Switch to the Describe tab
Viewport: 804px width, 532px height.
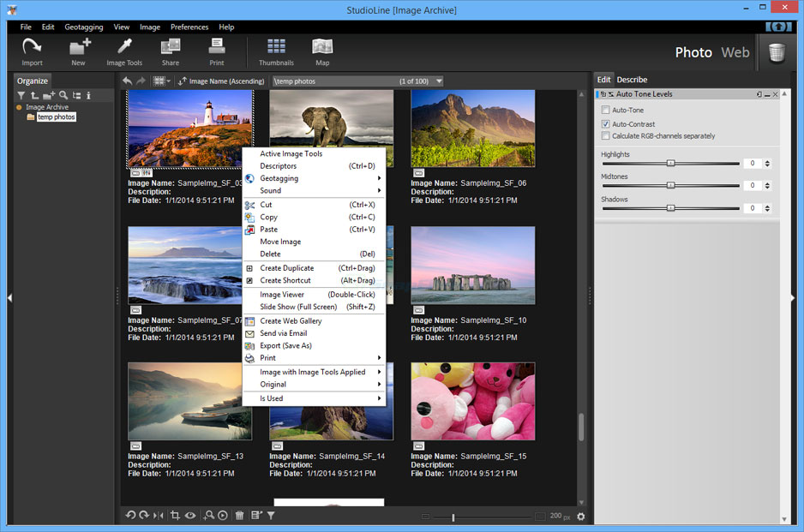pos(632,79)
